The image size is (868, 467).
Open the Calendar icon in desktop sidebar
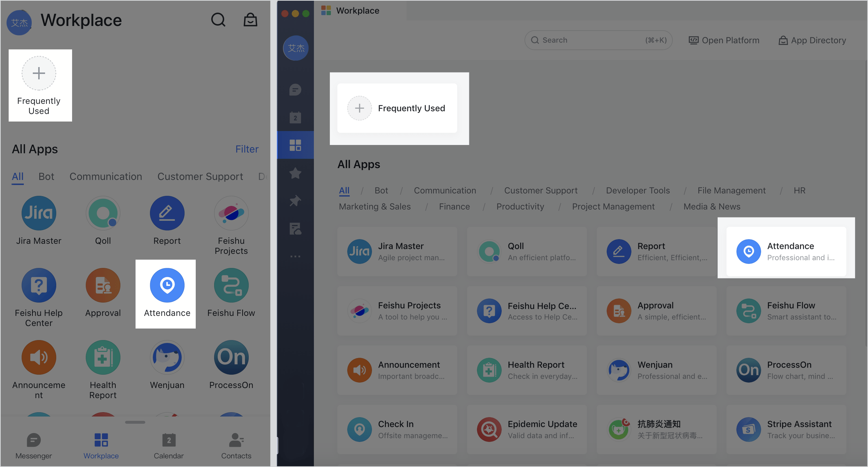point(295,117)
